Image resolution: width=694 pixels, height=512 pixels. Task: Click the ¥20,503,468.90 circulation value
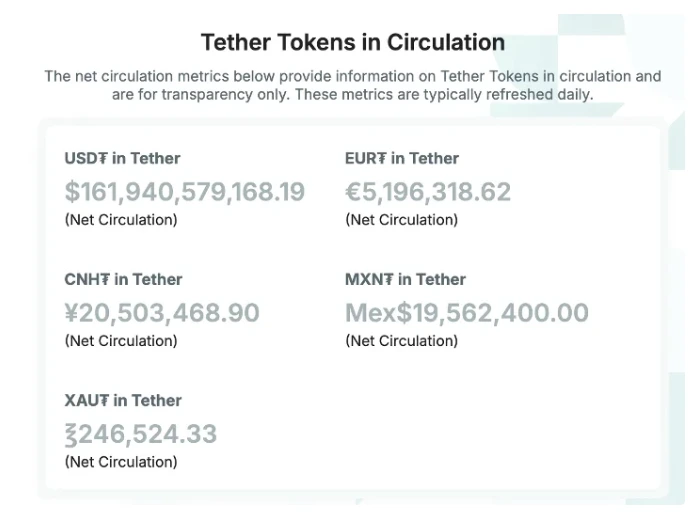pos(162,313)
